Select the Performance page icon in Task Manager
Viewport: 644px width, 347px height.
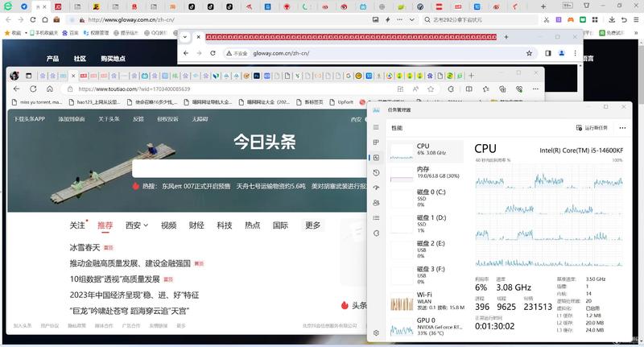click(376, 157)
